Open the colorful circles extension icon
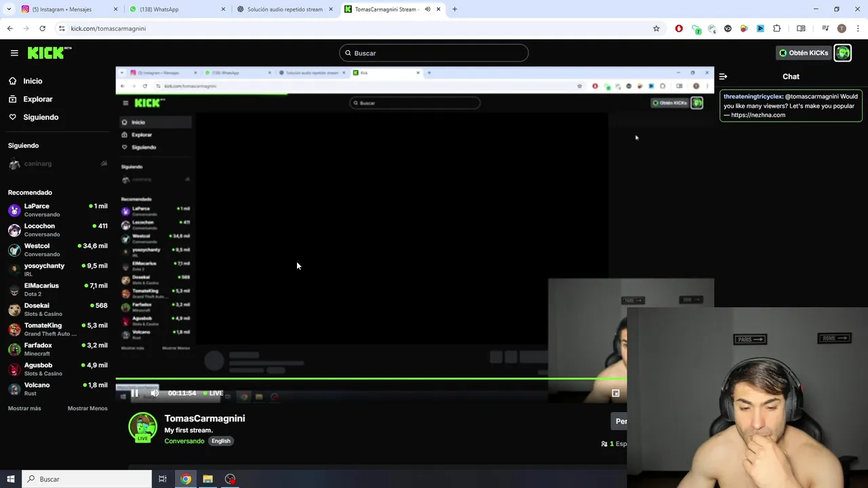Image resolution: width=868 pixels, height=488 pixels. 744,28
